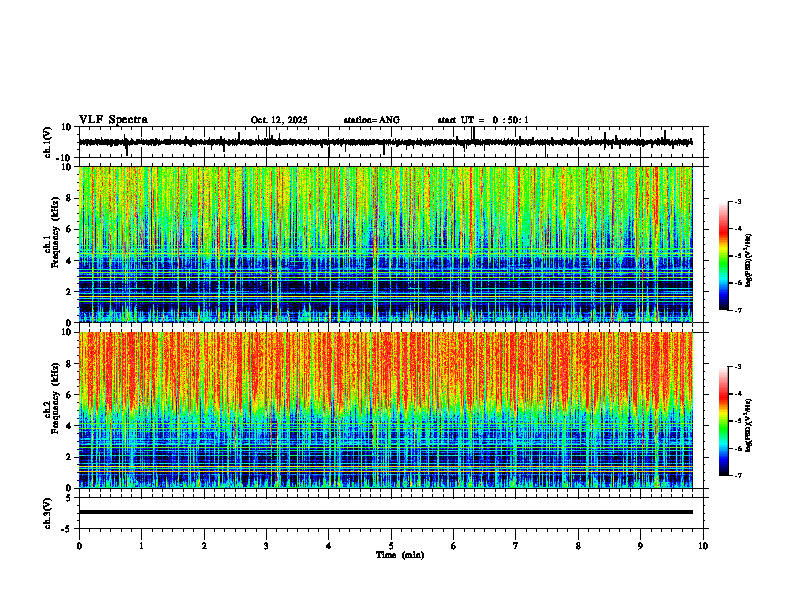
Task: Click the "-7" label on ch.1 color bar
Action: [738, 310]
